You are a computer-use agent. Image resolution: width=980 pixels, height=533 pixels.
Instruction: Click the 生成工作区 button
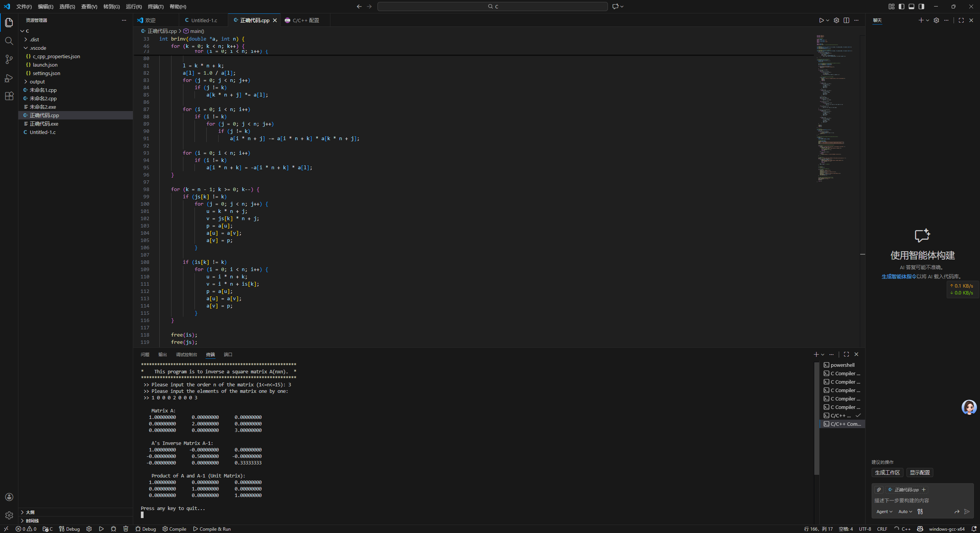887,473
